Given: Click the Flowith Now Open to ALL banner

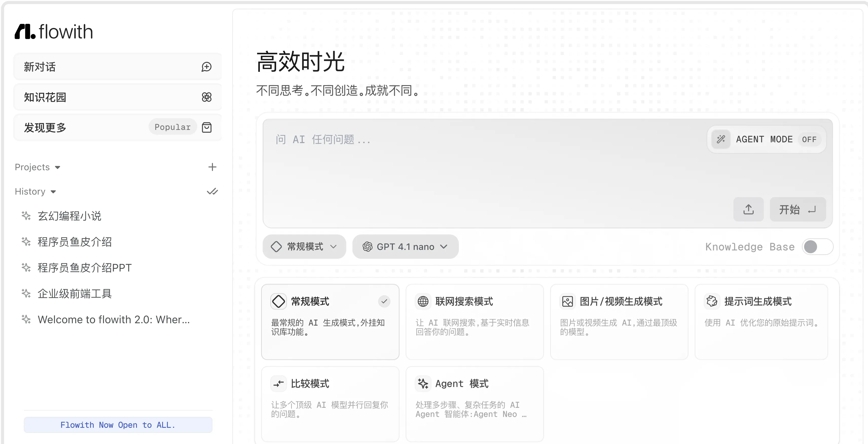Looking at the screenshot, I should coord(118,425).
